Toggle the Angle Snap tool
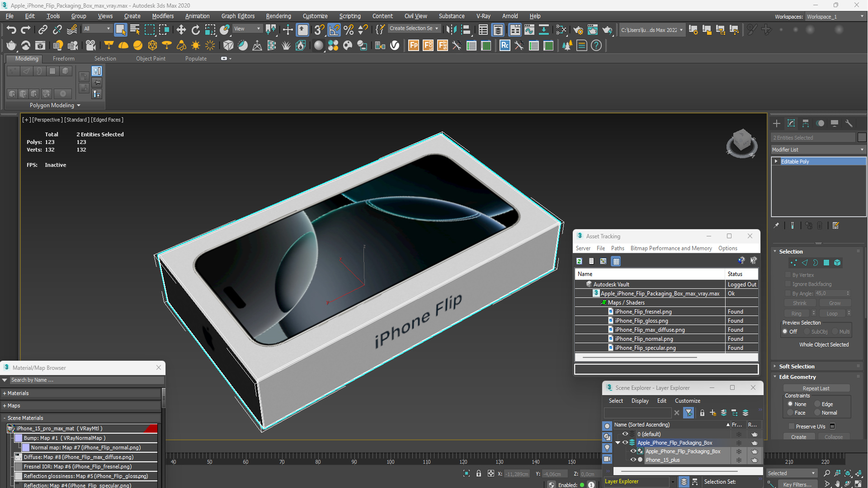 [334, 30]
